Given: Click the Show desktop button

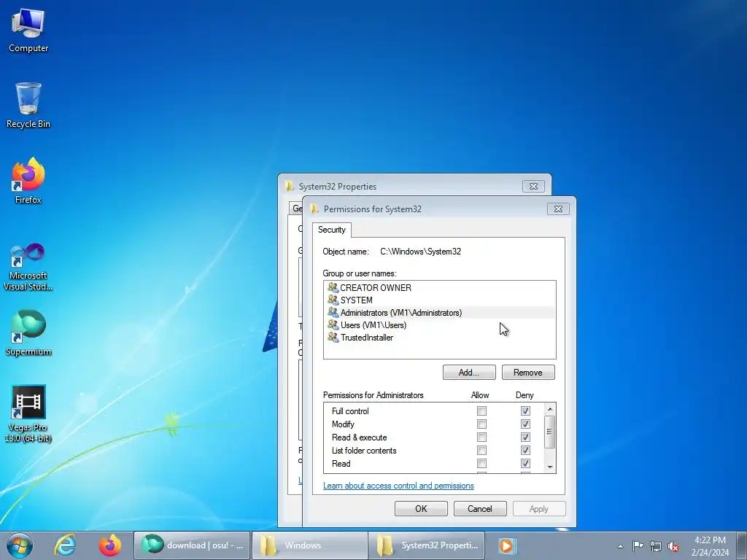Looking at the screenshot, I should pyautogui.click(x=741, y=545).
